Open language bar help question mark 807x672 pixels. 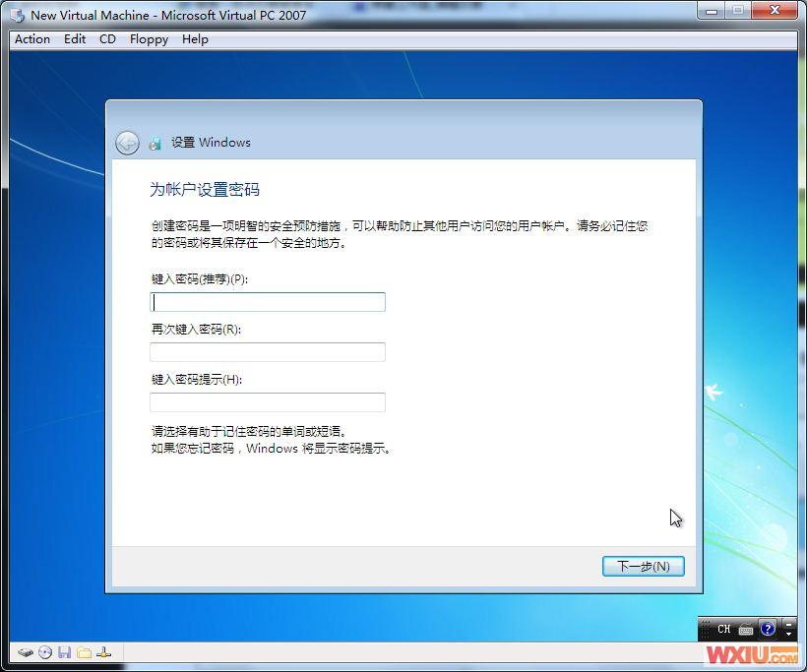click(x=768, y=629)
